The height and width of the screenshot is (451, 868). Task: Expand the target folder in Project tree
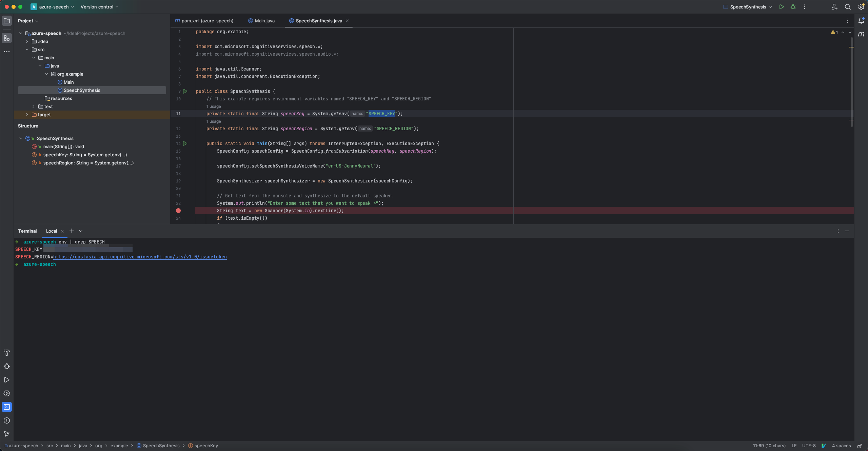point(27,115)
